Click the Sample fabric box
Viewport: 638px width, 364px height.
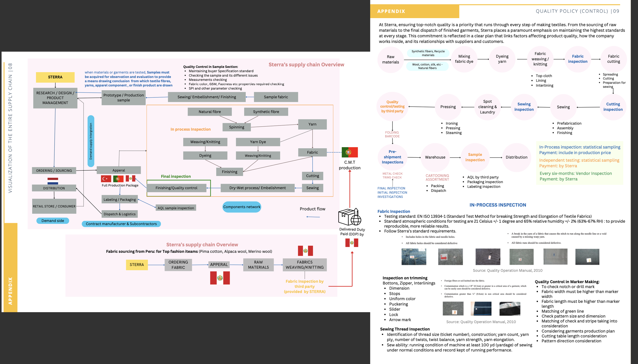(x=276, y=97)
